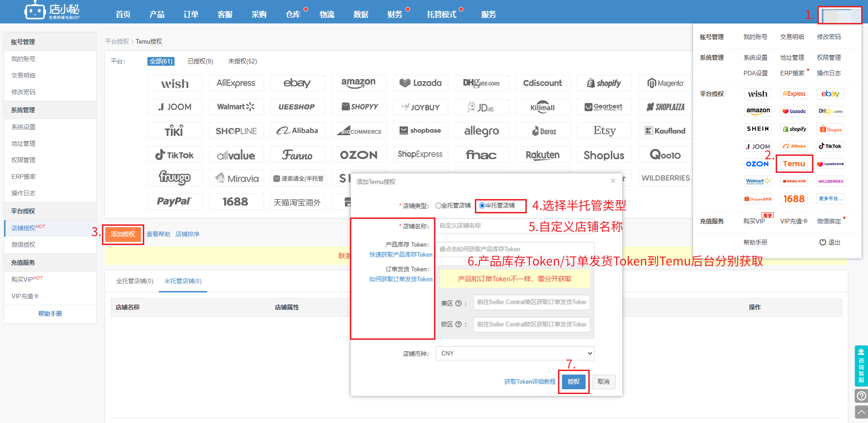Filter platforms by 未授权(52)
Viewport: 868px width, 423px height.
pyautogui.click(x=242, y=61)
